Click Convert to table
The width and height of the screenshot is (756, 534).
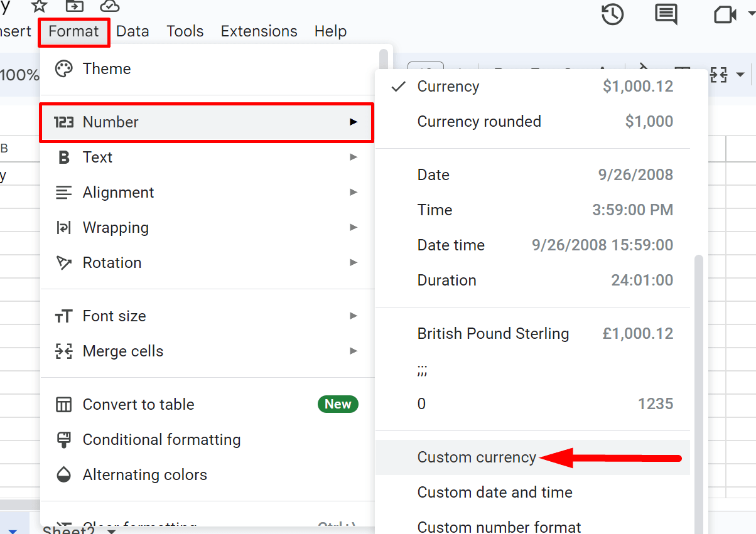point(138,404)
